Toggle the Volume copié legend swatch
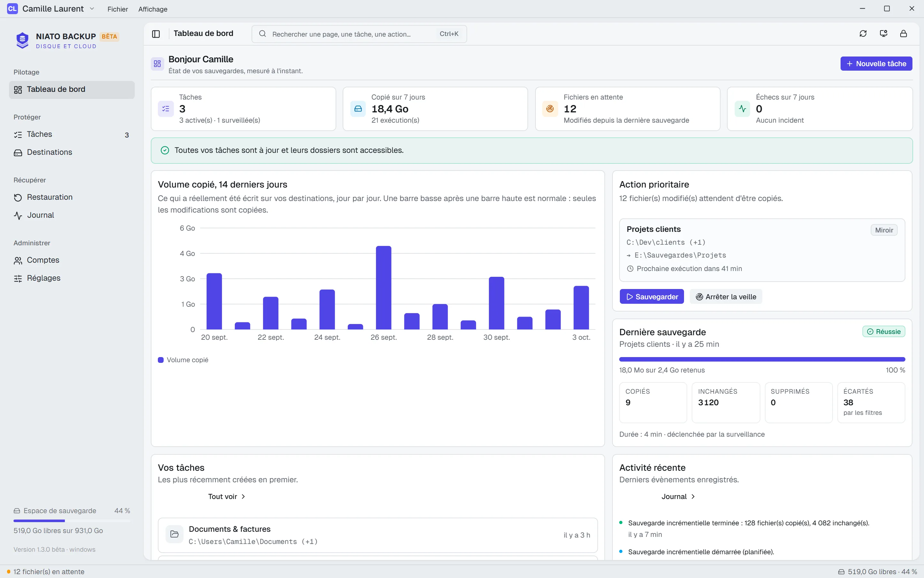 click(x=161, y=360)
